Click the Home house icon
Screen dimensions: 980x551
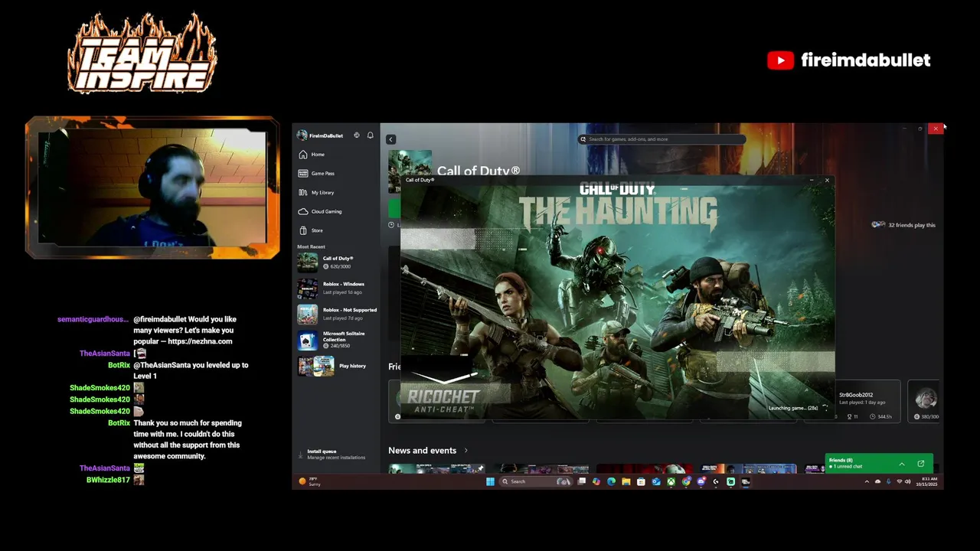(303, 155)
